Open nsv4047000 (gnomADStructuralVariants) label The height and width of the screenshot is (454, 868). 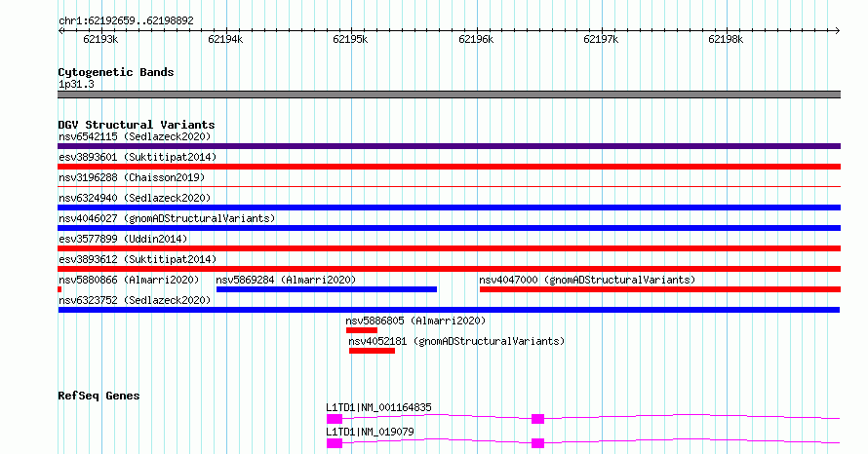tap(587, 280)
